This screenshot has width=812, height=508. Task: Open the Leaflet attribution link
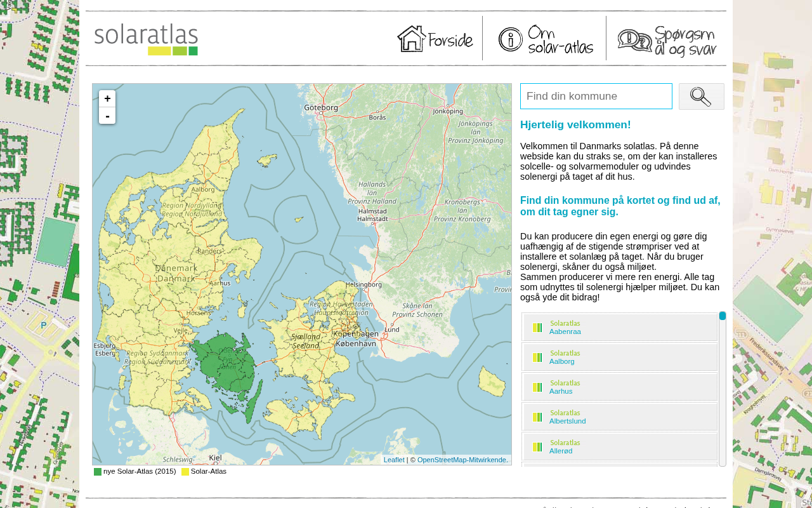tap(393, 460)
